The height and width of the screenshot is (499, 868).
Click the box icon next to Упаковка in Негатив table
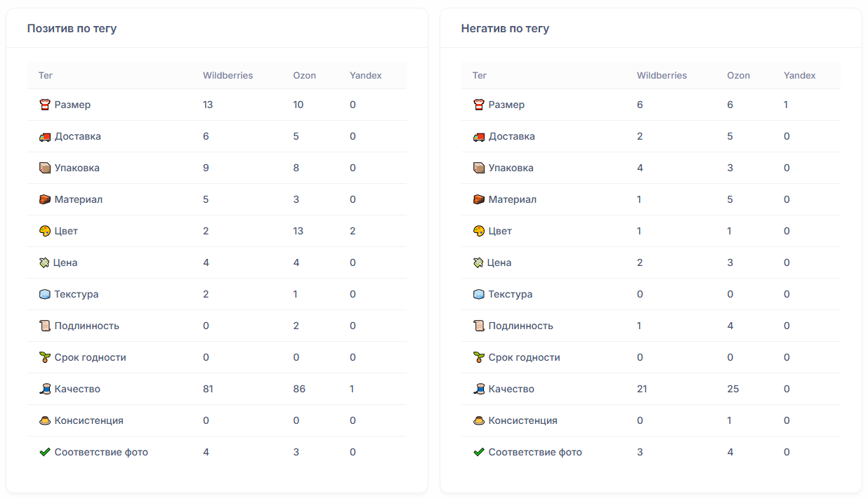(x=479, y=168)
